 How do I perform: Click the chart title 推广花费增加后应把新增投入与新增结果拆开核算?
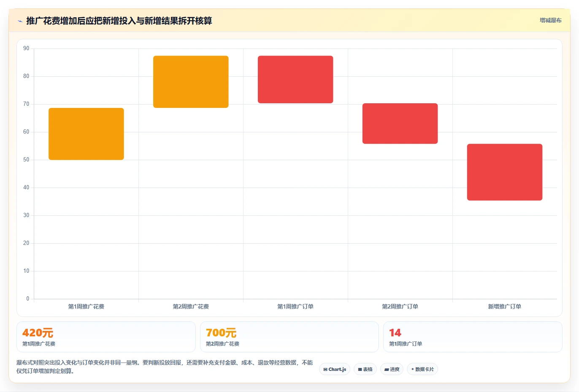click(x=119, y=21)
